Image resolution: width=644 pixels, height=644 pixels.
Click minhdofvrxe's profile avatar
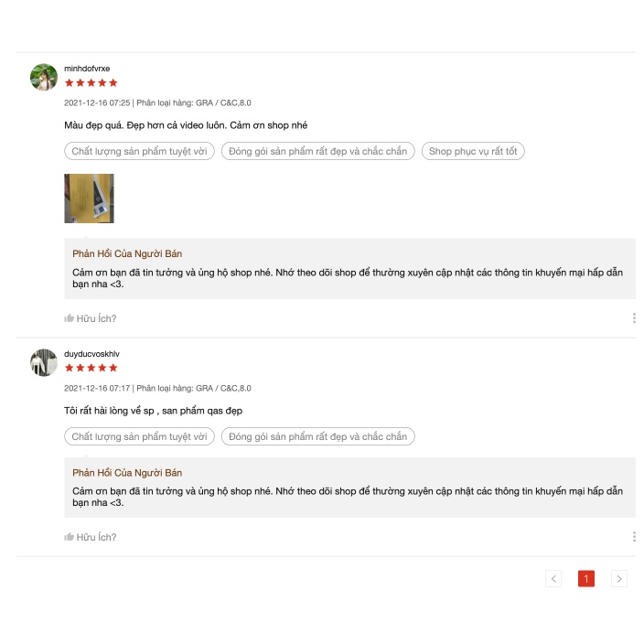click(44, 78)
